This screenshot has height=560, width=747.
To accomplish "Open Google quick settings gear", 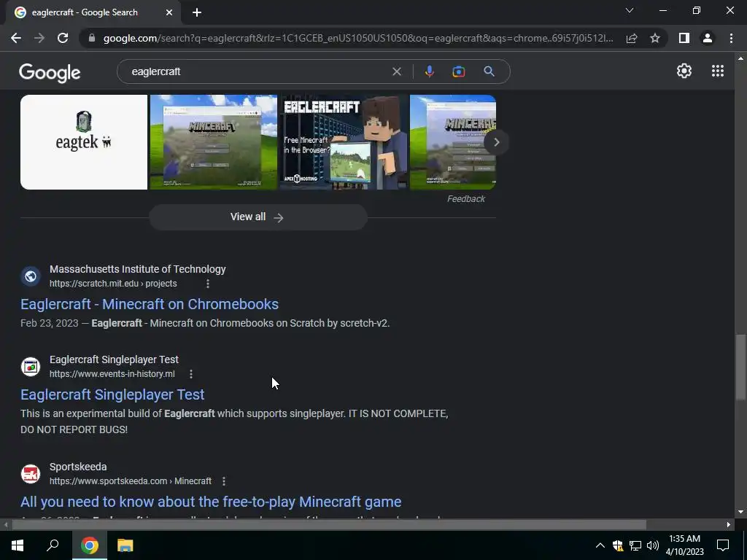I will tap(684, 71).
